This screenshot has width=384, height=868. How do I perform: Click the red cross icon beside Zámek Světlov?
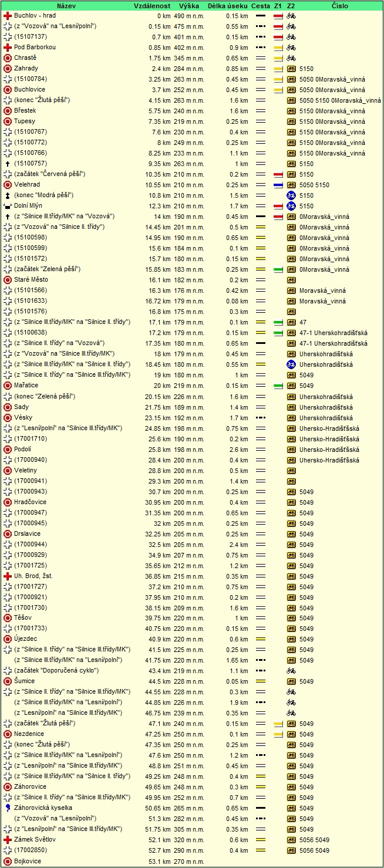[x=8, y=840]
